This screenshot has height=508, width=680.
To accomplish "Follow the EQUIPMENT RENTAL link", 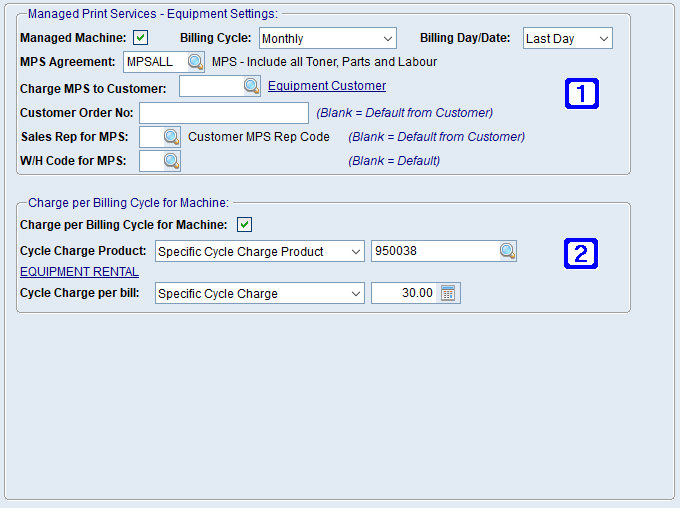I will coord(79,272).
